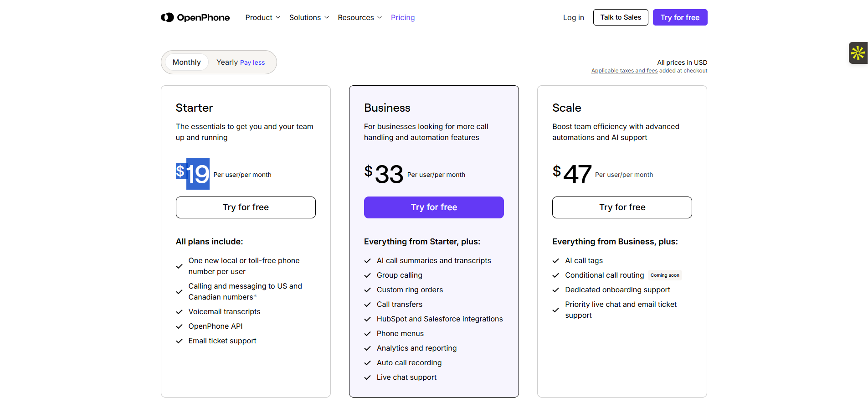Switch billing to Monthly

pos(186,62)
